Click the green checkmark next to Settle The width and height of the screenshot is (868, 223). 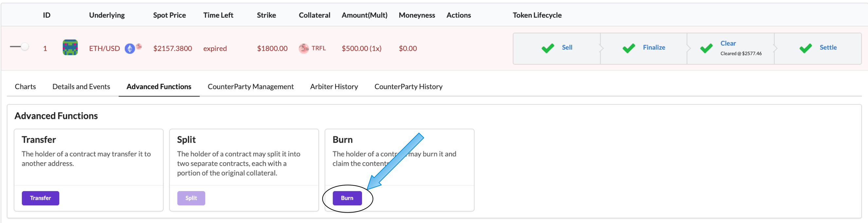[805, 48]
